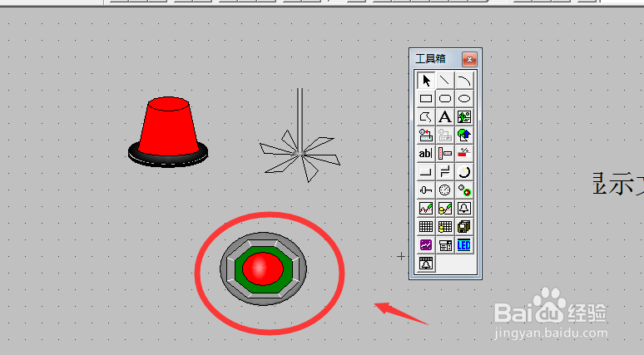This screenshot has width=644, height=355.
Task: Select the polygon drawing tool
Action: point(426,117)
